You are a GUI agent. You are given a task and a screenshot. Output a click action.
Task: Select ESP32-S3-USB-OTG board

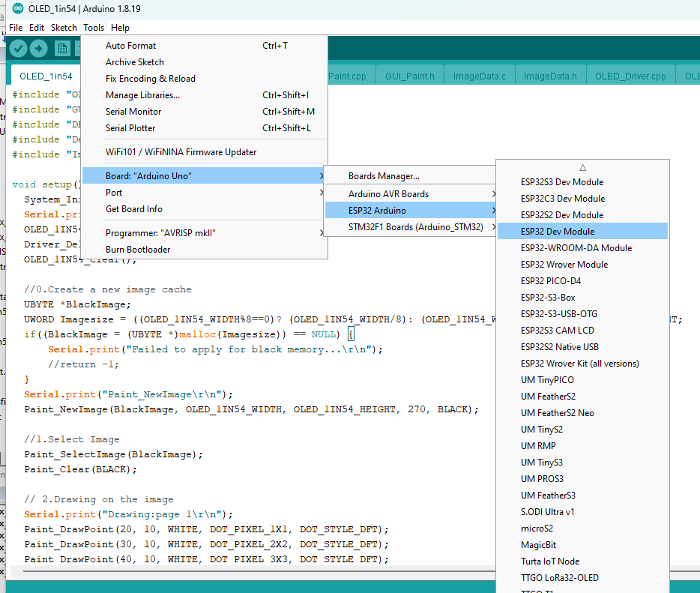[x=582, y=314]
